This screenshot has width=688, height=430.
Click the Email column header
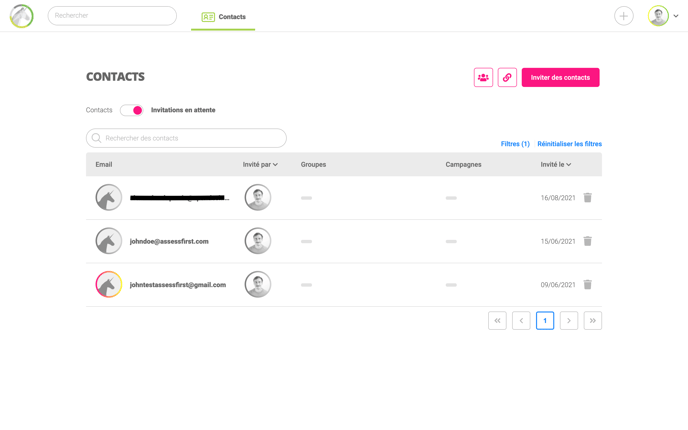click(x=104, y=165)
